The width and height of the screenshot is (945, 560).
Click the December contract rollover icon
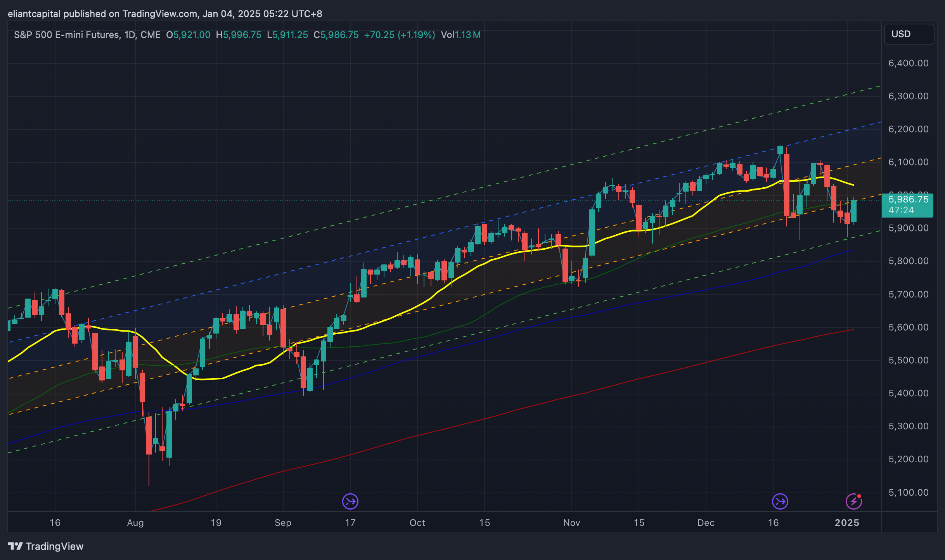(x=780, y=501)
